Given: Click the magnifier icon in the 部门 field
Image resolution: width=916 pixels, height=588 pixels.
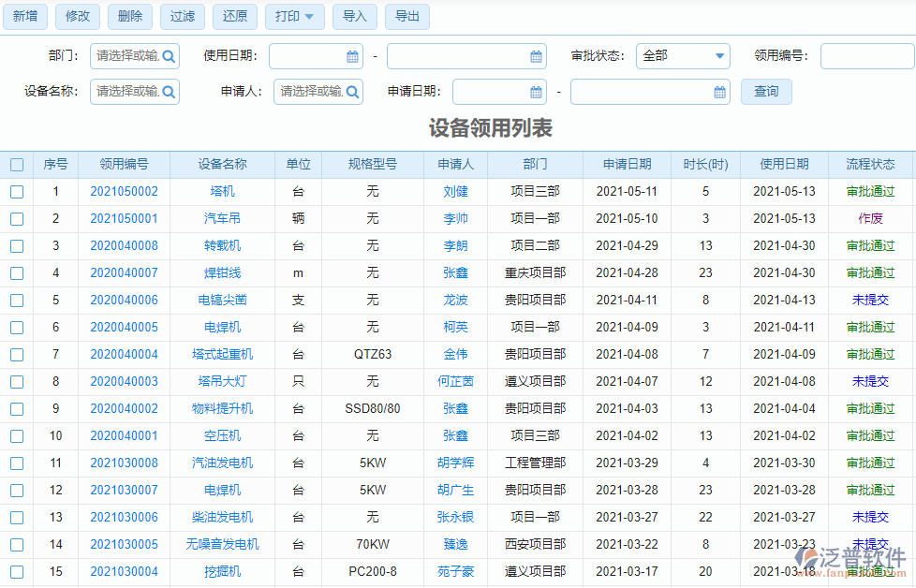Looking at the screenshot, I should point(168,56).
